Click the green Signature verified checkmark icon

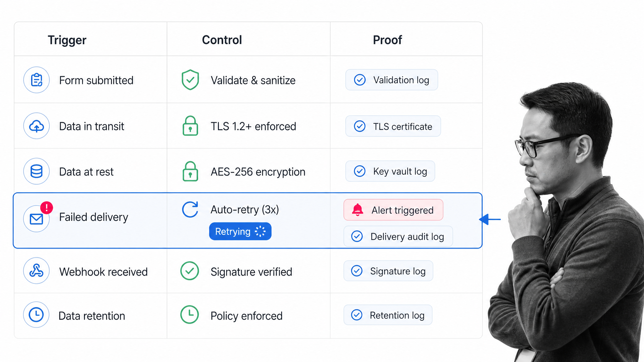[190, 271]
